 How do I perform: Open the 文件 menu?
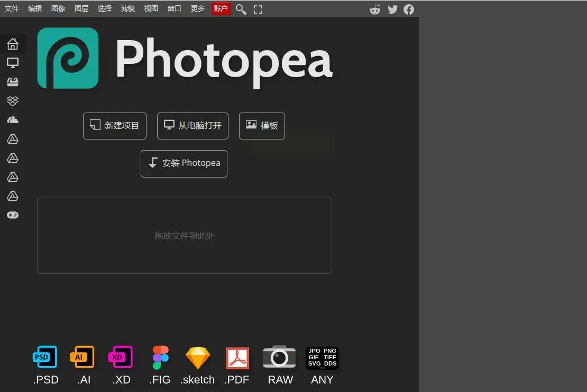(x=12, y=8)
